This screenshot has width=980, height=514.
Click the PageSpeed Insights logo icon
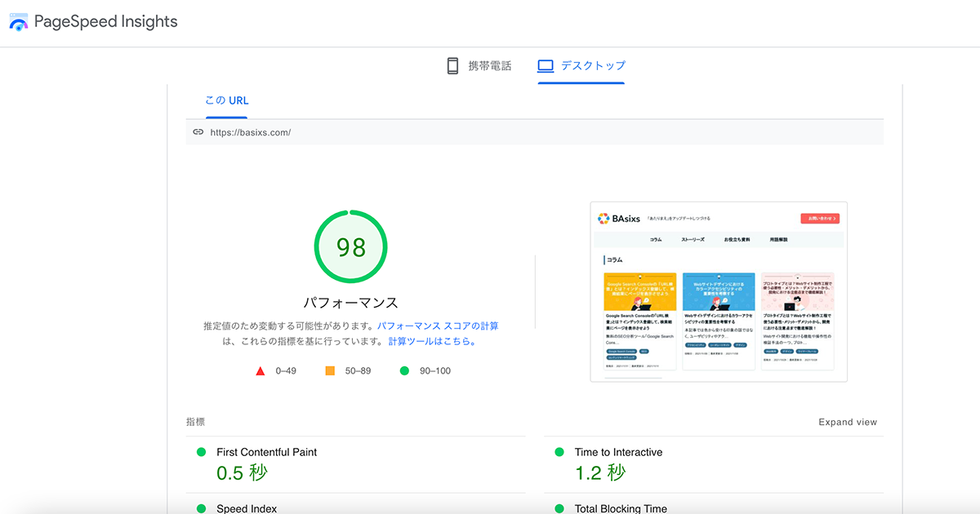[18, 22]
